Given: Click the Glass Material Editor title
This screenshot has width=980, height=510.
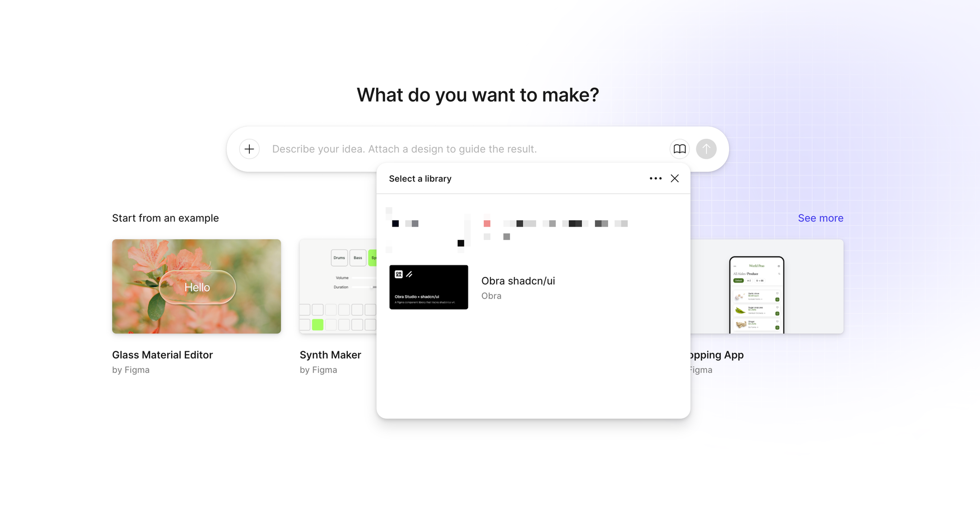Looking at the screenshot, I should coord(162,355).
